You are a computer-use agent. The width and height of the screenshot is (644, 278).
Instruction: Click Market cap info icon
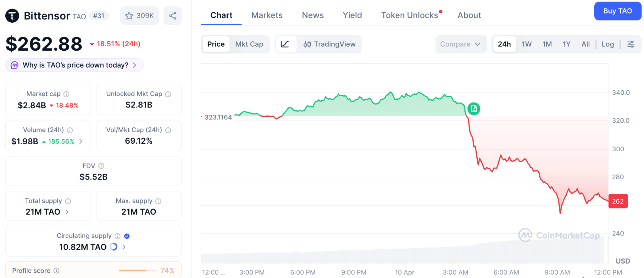pyautogui.click(x=66, y=94)
